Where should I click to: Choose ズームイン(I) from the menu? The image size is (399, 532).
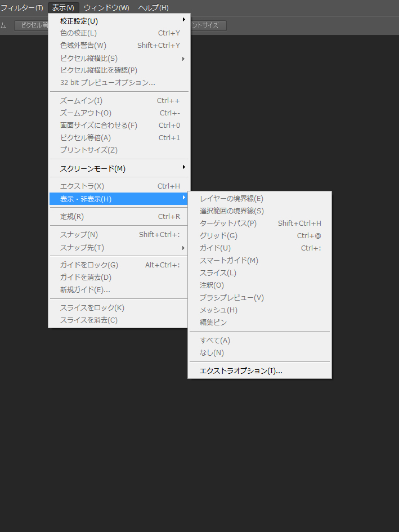(x=119, y=101)
